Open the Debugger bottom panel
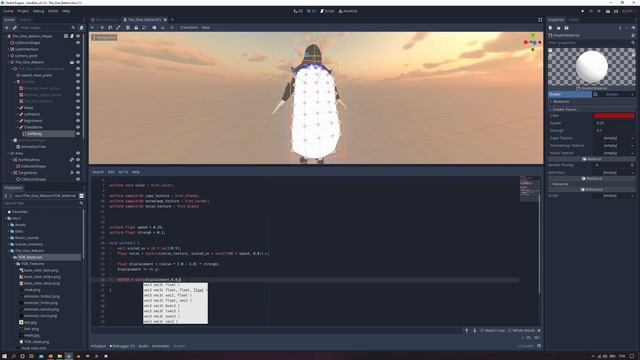 click(122, 346)
